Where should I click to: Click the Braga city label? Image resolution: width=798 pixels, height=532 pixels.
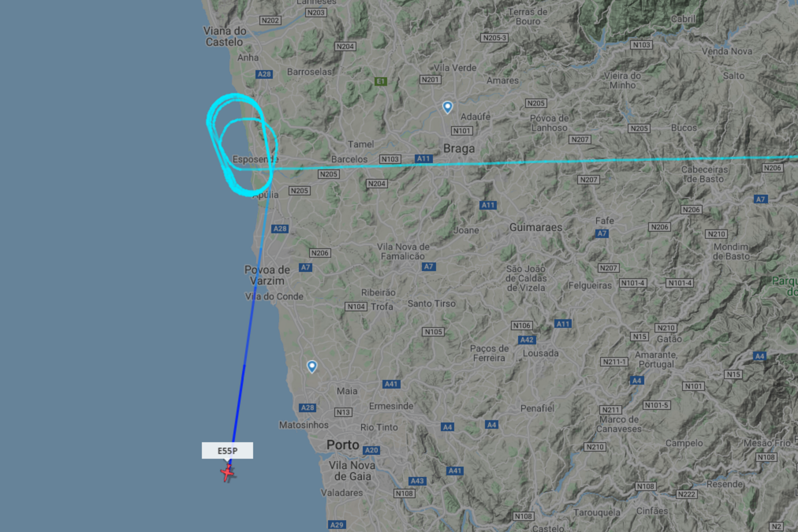459,148
